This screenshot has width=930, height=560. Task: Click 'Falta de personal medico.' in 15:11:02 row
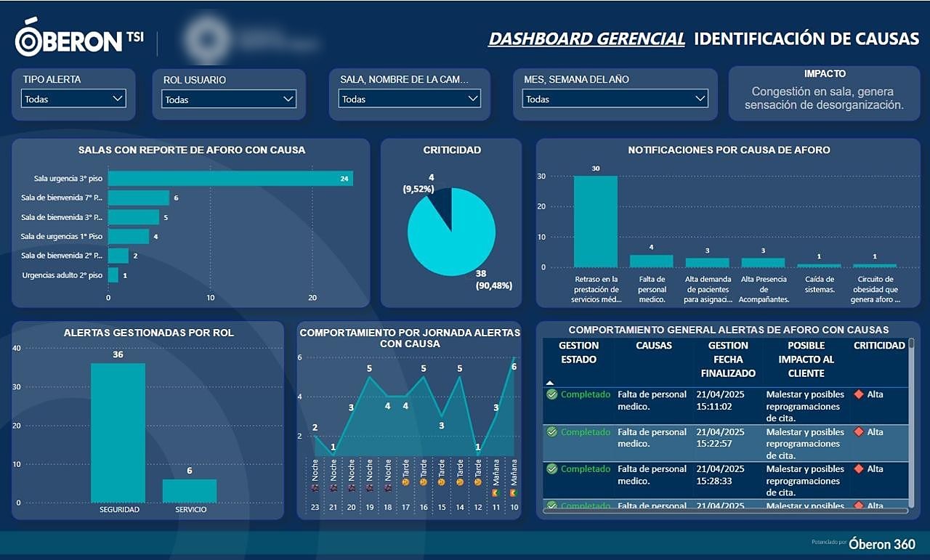(x=652, y=400)
